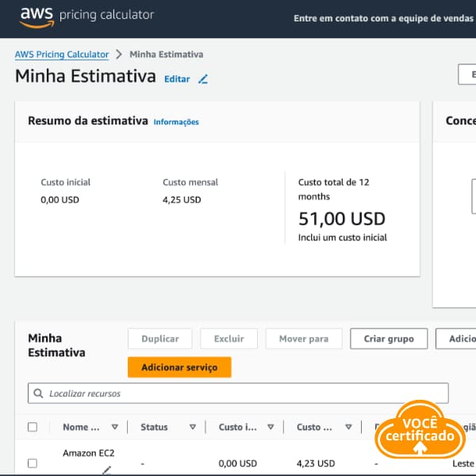
Task: Open Informações link beside Resumo da estimativa
Action: 176,122
